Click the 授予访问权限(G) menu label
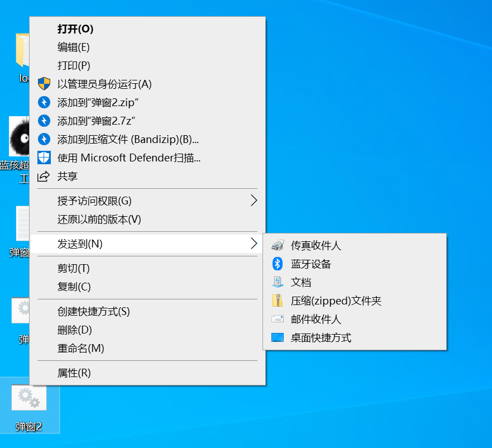Screen dimensions: 492x448 click(x=94, y=201)
